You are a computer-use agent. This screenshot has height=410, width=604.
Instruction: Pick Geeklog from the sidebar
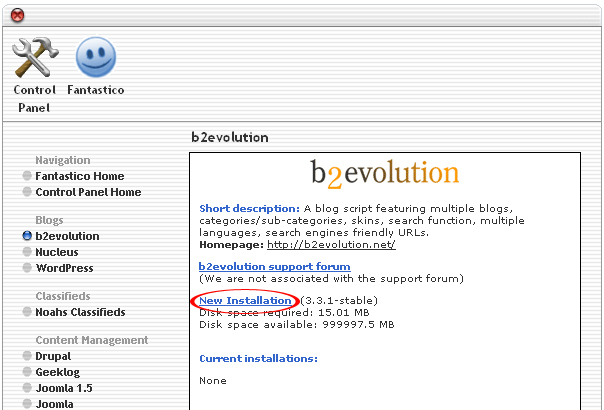click(x=57, y=372)
